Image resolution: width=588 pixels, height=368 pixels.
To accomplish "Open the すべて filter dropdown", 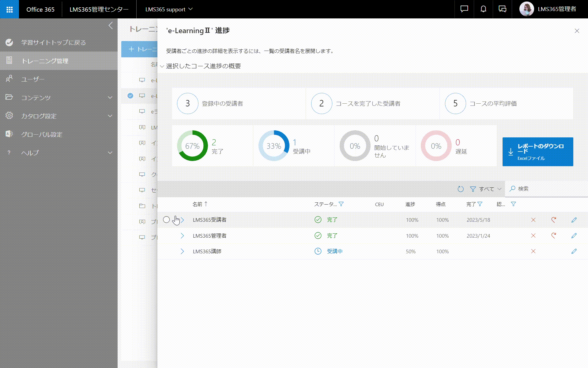I will click(490, 189).
